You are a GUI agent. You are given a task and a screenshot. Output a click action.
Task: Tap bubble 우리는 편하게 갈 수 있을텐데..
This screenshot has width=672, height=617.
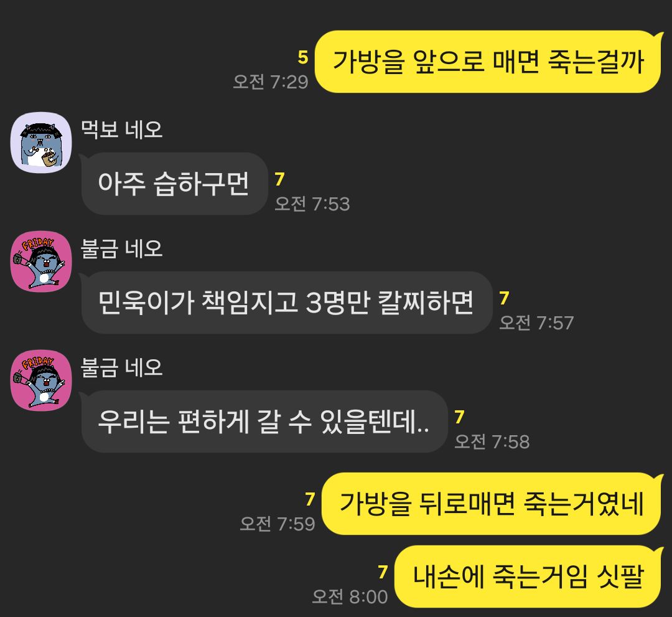[264, 422]
